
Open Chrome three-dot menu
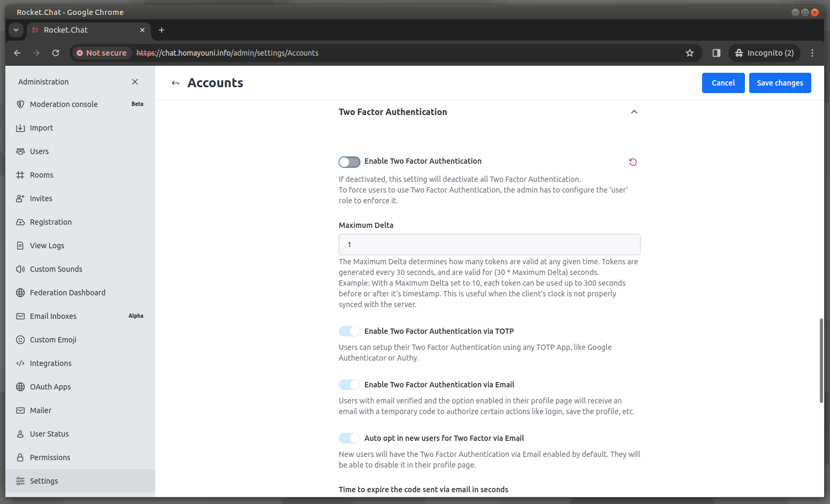click(x=812, y=53)
